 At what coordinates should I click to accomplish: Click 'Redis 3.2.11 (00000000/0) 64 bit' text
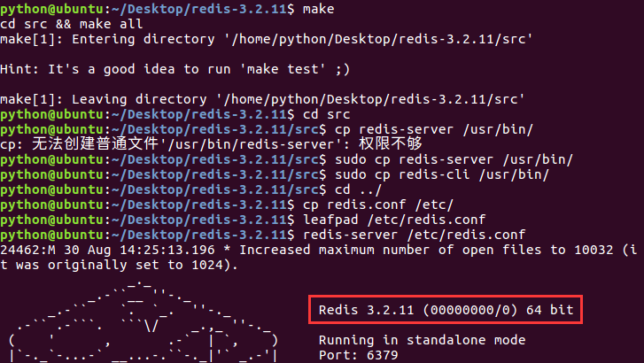coord(446,310)
